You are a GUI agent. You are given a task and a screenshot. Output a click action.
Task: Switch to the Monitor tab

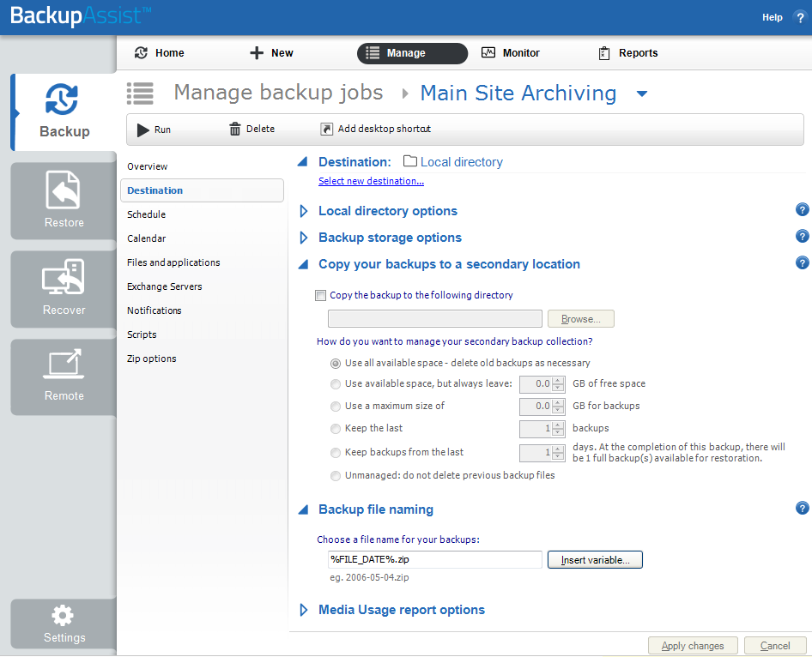(x=510, y=52)
